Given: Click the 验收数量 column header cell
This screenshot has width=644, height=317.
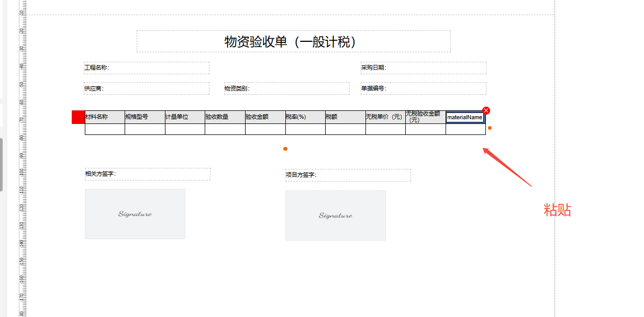Looking at the screenshot, I should tap(225, 117).
